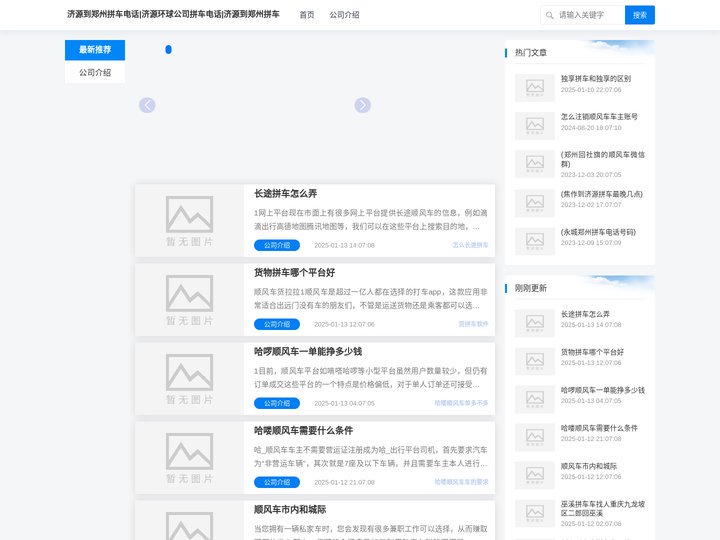Open placeholder image of 哈啰顺风车一单能挣多少钱 article card
This screenshot has width=720, height=540.
point(189,379)
